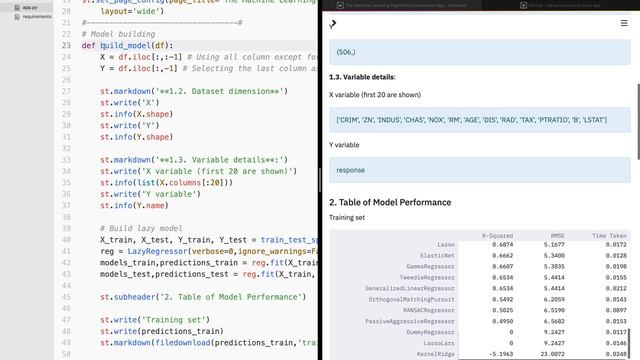Viewport: 640px width, 360px height.
Task: Click line number 41 in the editor gutter
Action: click(66, 251)
